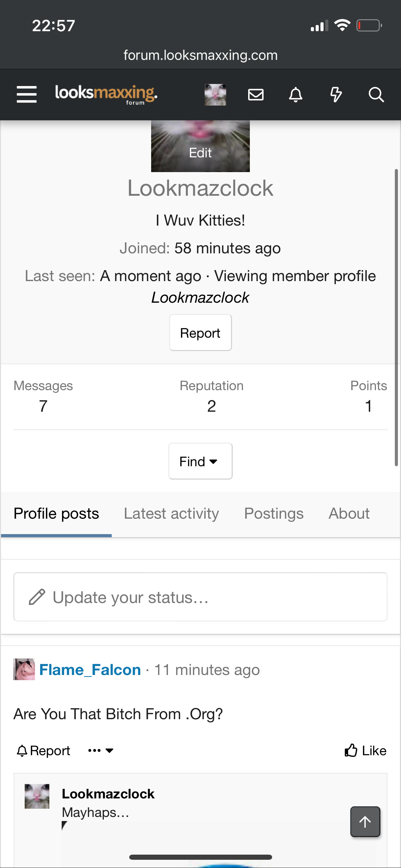
Task: Open the What's new lightning icon
Action: pyautogui.click(x=336, y=95)
